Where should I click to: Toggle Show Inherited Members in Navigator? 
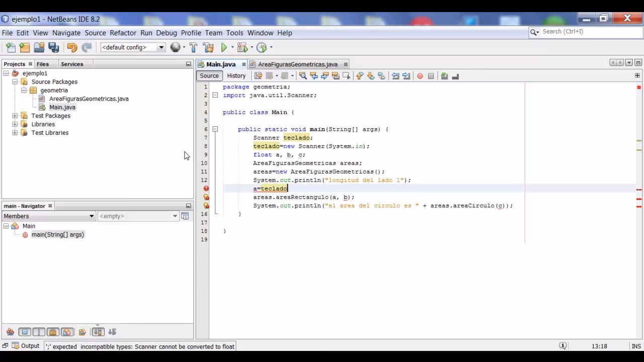point(10,332)
